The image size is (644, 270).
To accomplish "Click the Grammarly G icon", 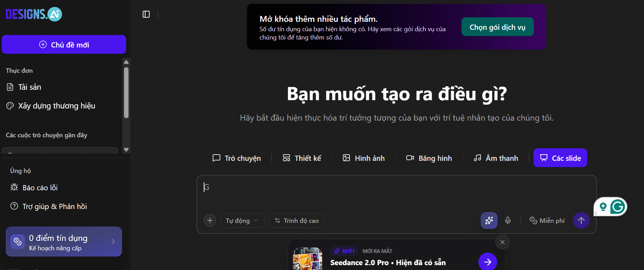I will [x=618, y=207].
